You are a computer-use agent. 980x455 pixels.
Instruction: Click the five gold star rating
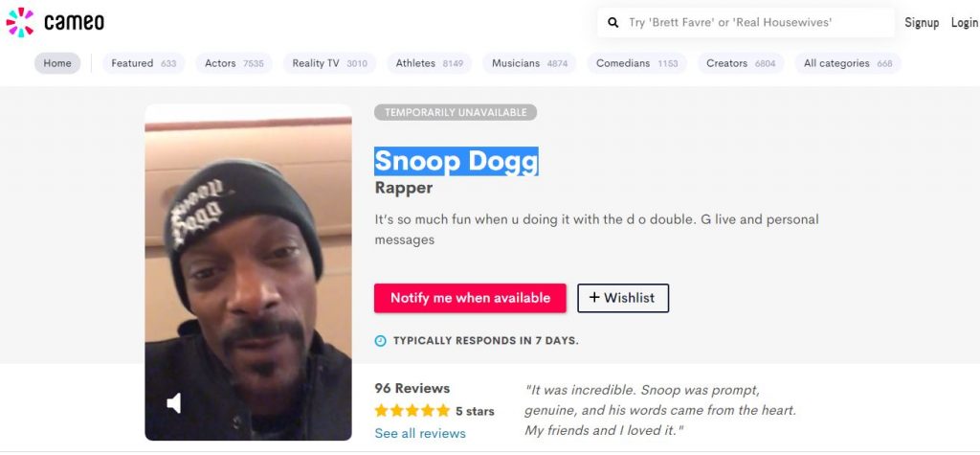click(412, 411)
